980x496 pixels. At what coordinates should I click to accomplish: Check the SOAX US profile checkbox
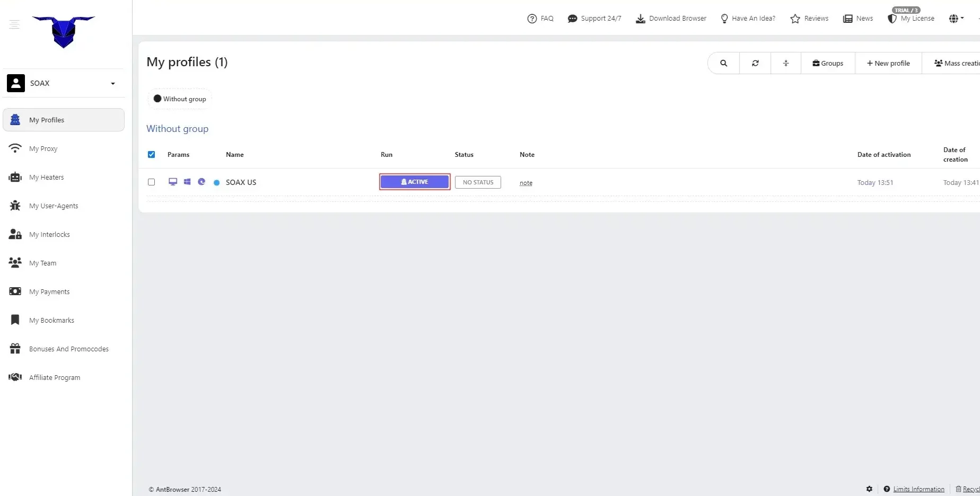tap(151, 182)
